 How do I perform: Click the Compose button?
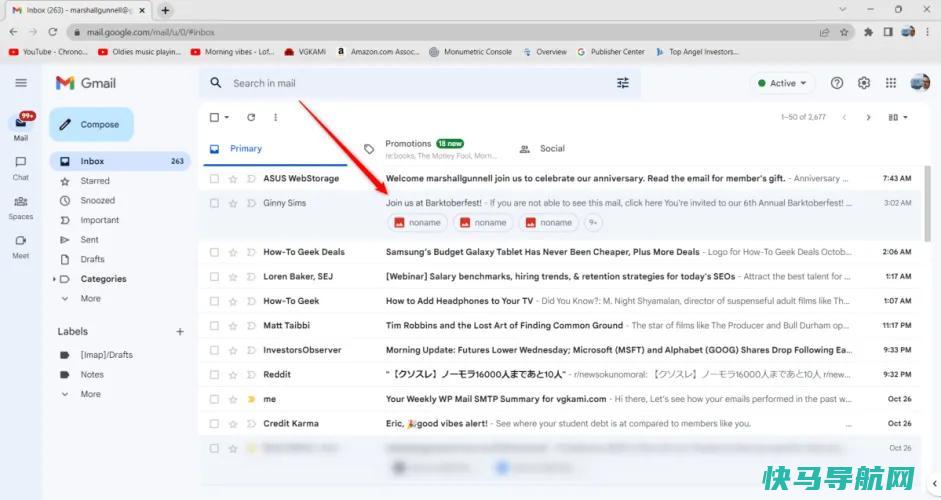(91, 124)
